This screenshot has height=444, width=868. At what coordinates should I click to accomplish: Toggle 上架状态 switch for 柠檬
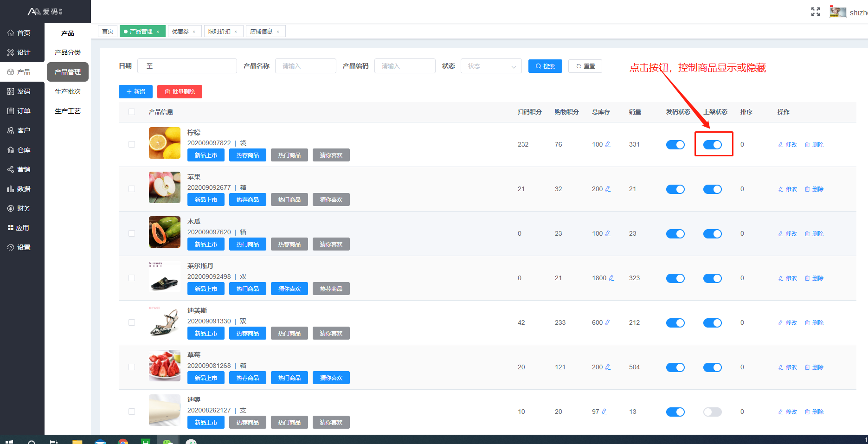tap(713, 145)
